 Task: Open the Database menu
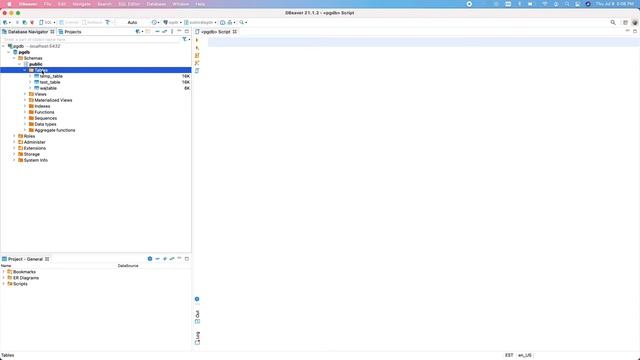pyautogui.click(x=156, y=4)
